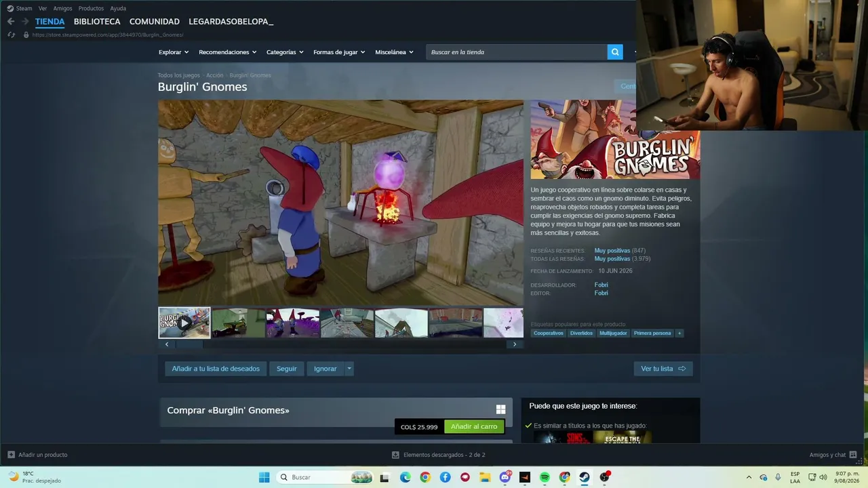The width and height of the screenshot is (868, 488).
Task: Open the Productos menu
Action: (x=91, y=8)
